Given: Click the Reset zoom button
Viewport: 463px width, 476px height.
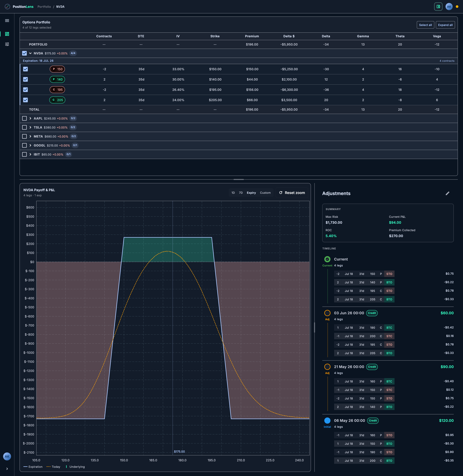Looking at the screenshot, I should (x=292, y=193).
